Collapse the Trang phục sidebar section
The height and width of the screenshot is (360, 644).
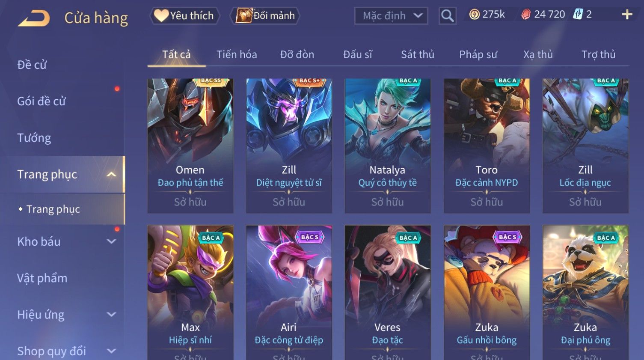[111, 175]
